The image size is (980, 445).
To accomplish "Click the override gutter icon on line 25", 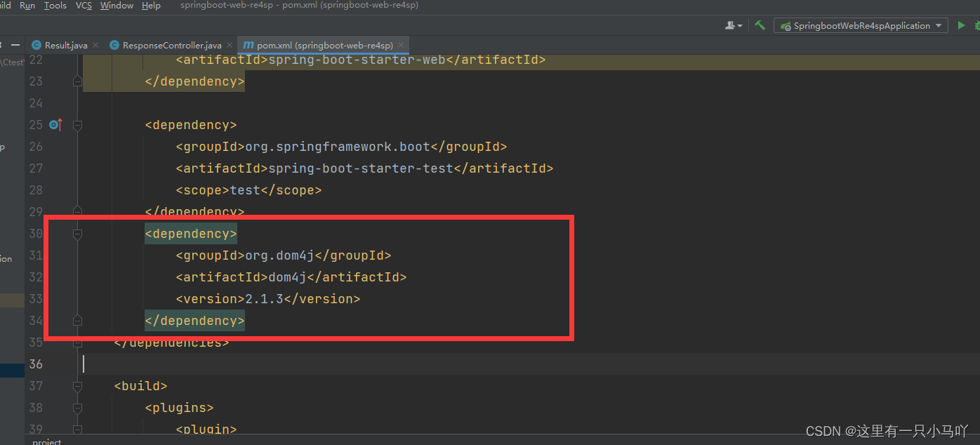I will coord(55,125).
